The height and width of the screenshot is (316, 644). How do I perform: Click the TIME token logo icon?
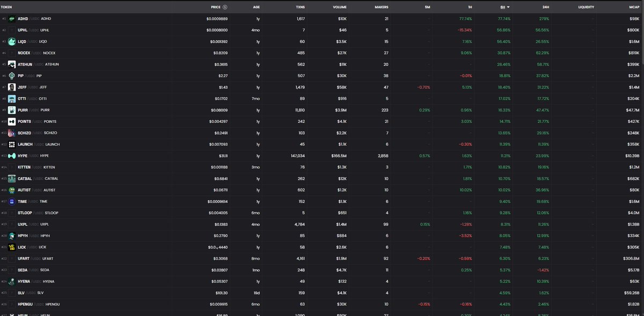(12, 201)
